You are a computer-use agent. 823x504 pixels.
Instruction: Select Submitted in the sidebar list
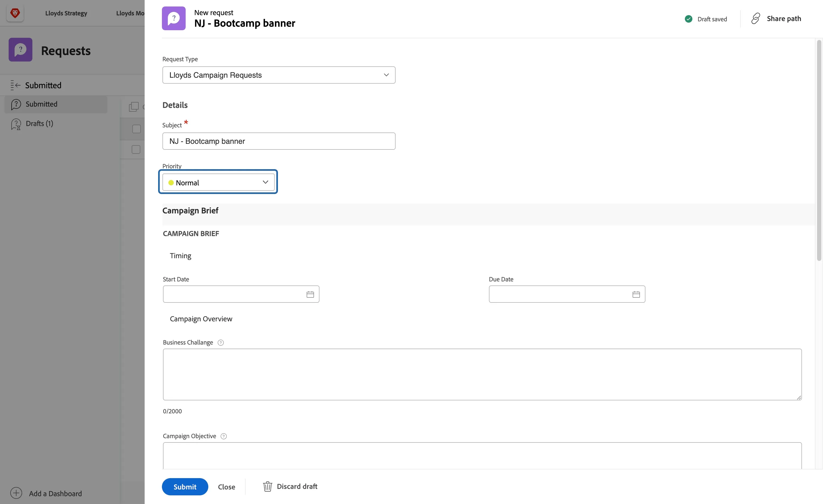[56, 104]
